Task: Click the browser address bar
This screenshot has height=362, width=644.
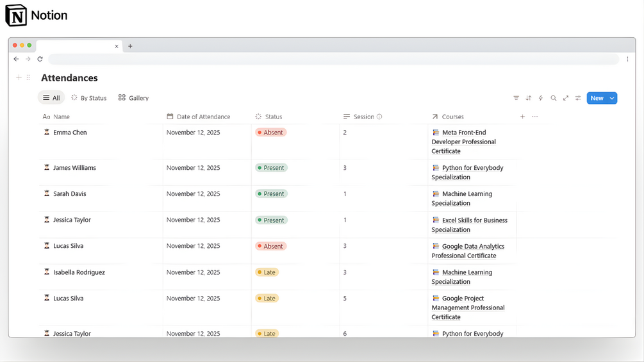Action: [333, 59]
